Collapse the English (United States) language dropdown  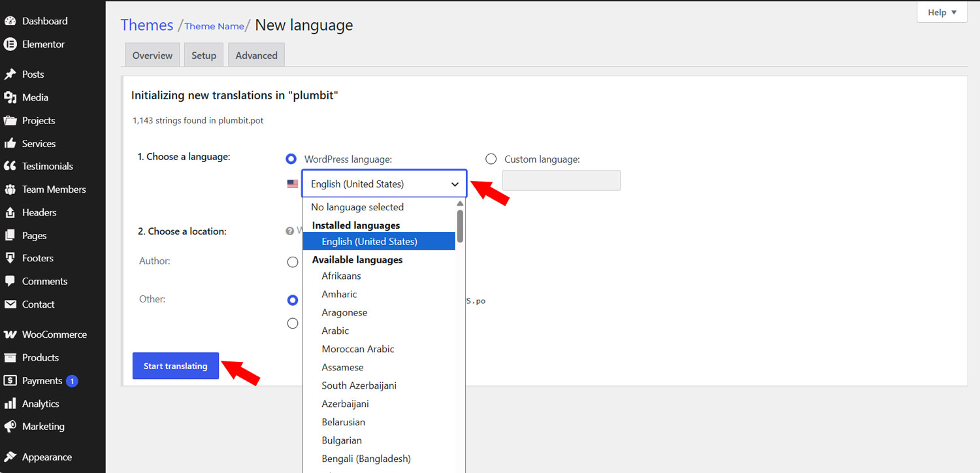[x=384, y=184]
